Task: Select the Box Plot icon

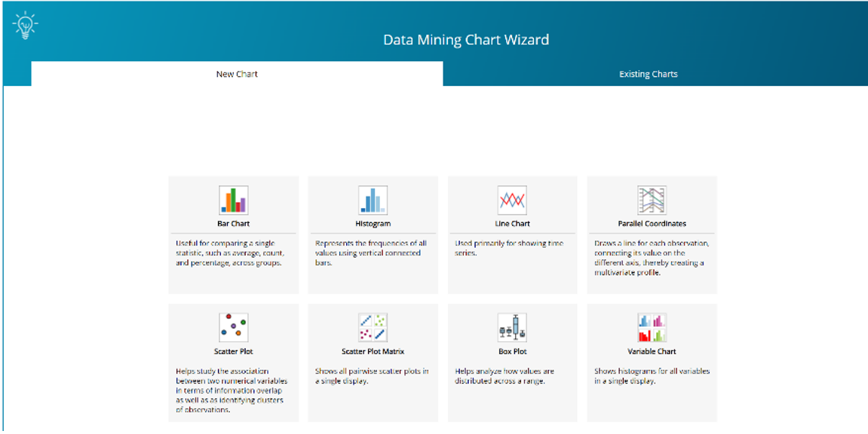Action: 511,325
